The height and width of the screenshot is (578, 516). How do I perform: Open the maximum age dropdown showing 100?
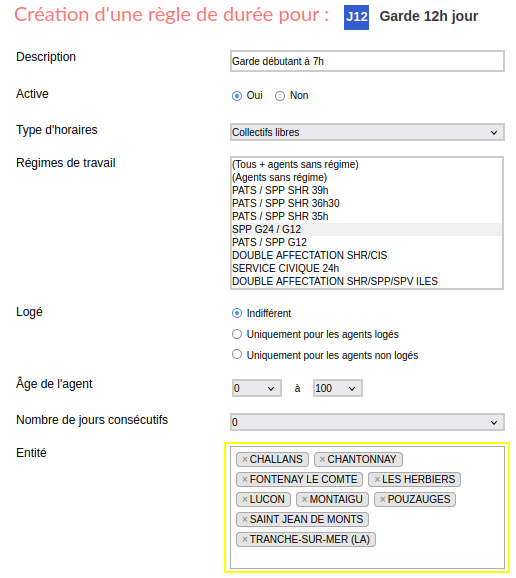tap(338, 389)
